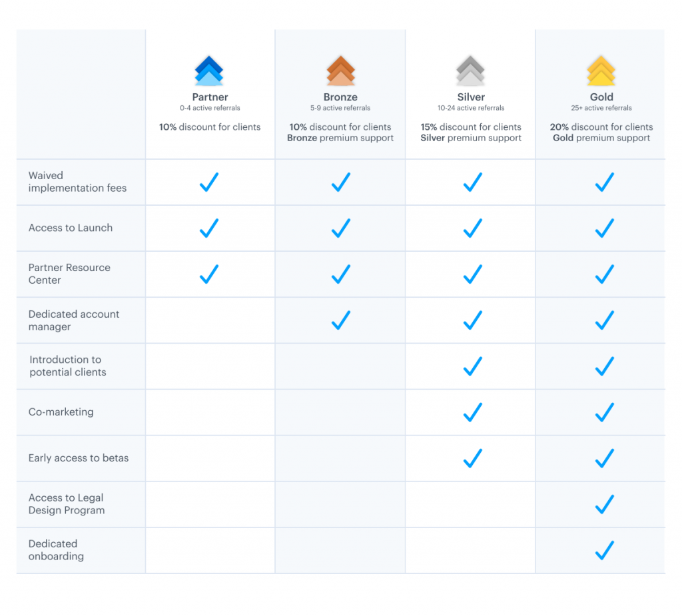
Task: Click the Access to Launch row label
Action: [71, 228]
